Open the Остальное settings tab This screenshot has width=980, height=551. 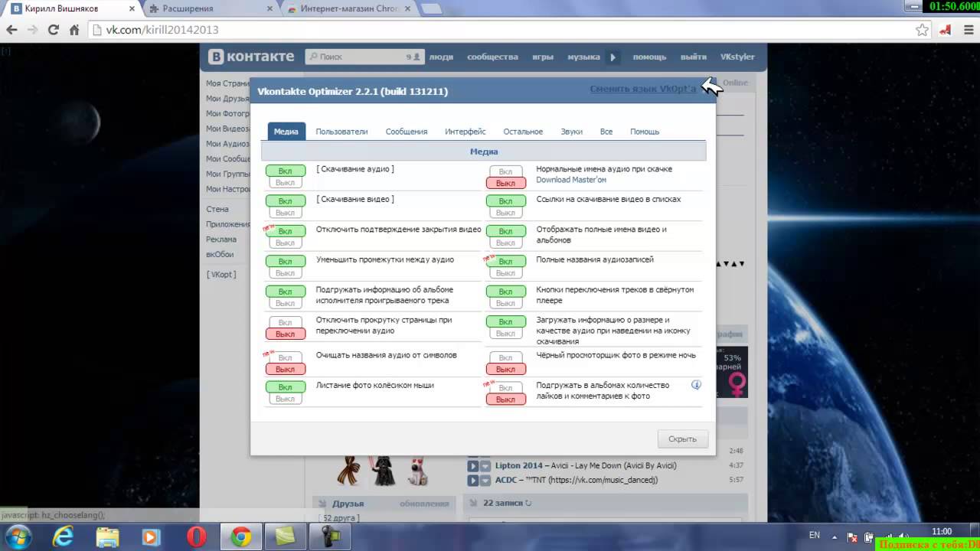523,132
